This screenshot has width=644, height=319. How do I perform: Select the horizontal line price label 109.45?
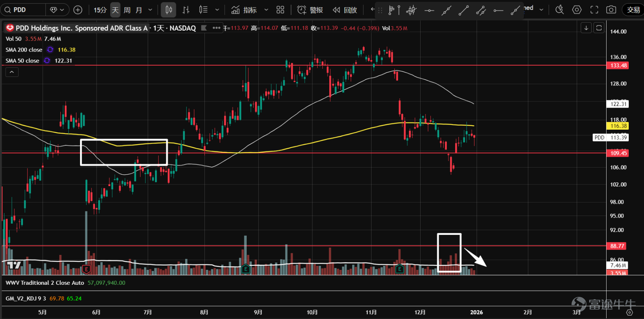tap(618, 153)
